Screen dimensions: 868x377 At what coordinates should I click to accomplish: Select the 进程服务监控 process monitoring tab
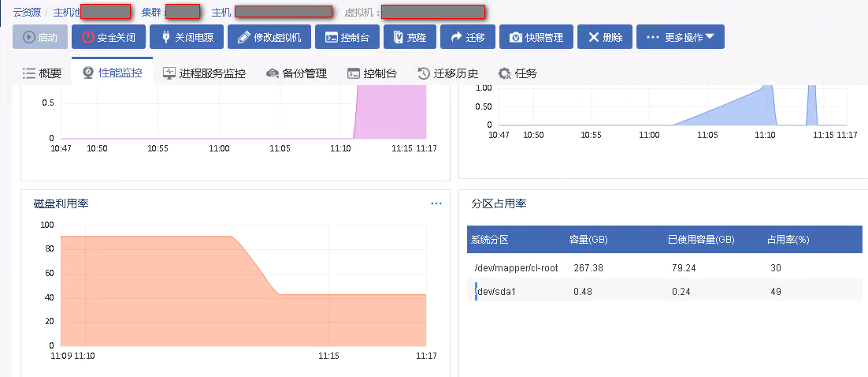204,73
